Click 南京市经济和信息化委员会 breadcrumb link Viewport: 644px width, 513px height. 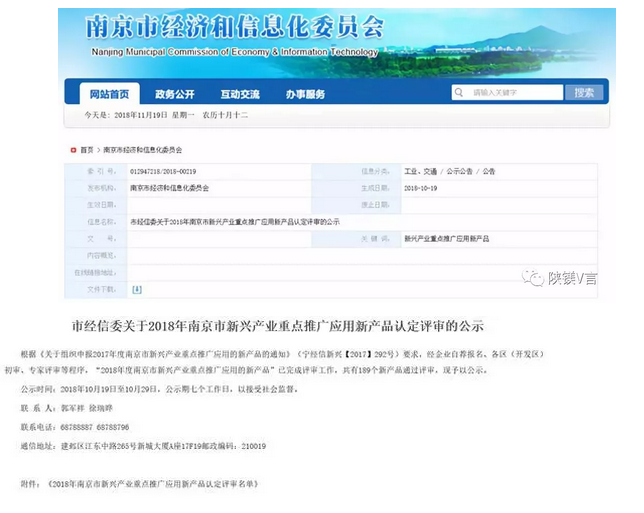[143, 150]
